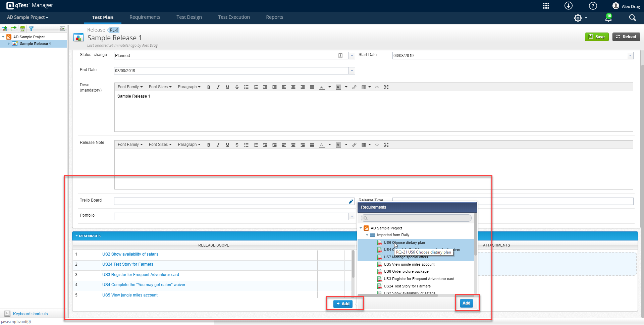The height and width of the screenshot is (325, 644).
Task: Toggle fullscreen in the Desc editor toolbar
Action: (386, 87)
